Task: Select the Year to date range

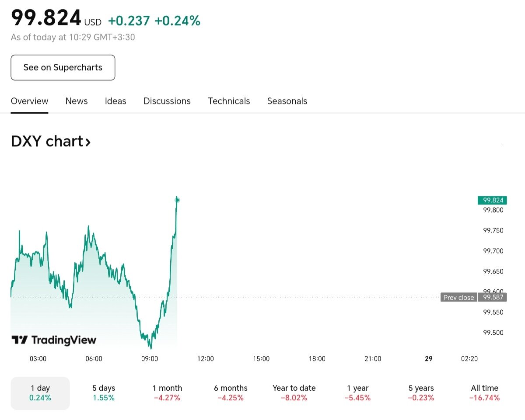Action: 294,393
